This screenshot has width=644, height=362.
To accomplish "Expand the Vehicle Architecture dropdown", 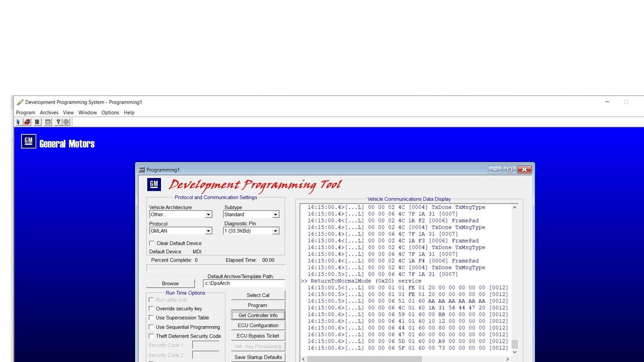I will 208,214.
